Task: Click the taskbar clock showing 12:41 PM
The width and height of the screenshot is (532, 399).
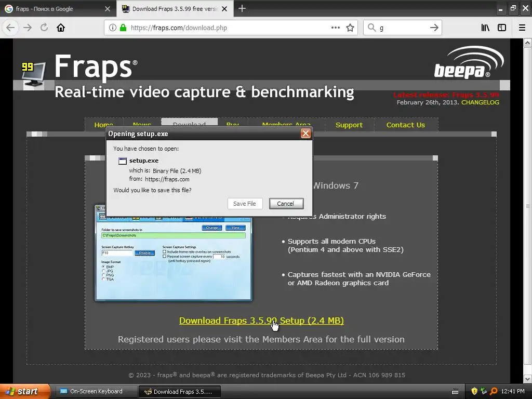Action: pyautogui.click(x=513, y=391)
